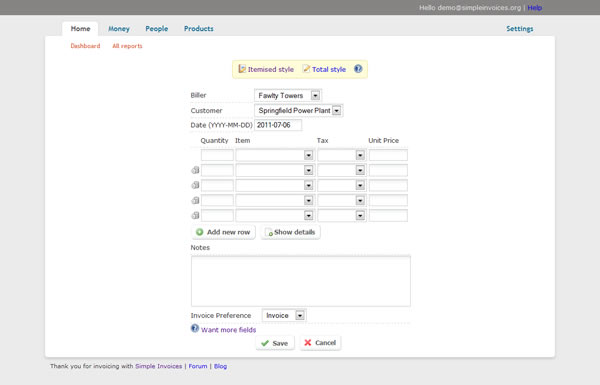Open the Forum footer link
Viewport: 600px width, 385px height.
click(198, 366)
